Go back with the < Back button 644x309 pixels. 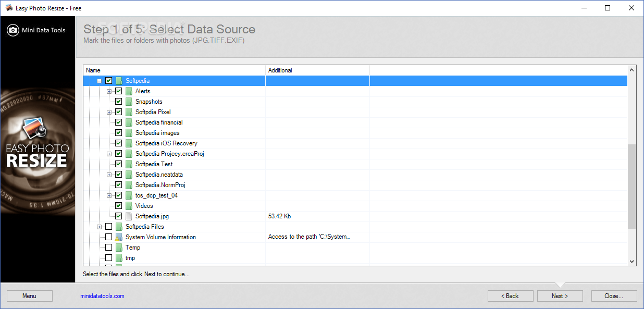(x=510, y=296)
